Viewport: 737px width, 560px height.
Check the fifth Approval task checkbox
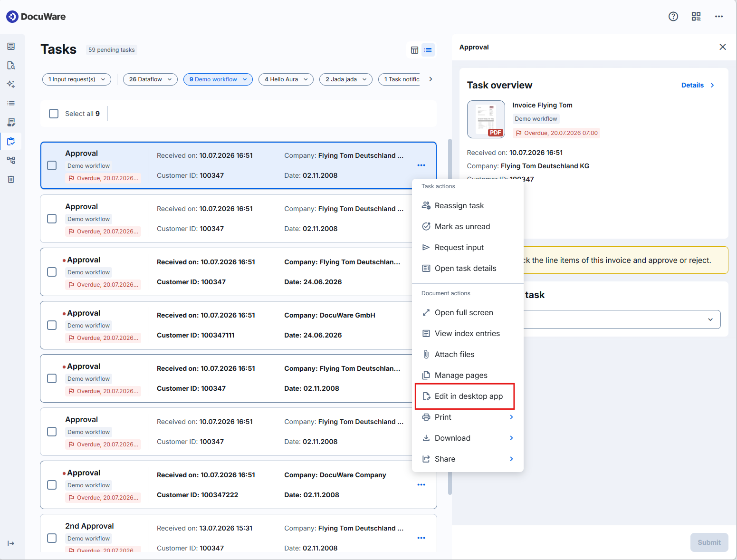(x=52, y=378)
